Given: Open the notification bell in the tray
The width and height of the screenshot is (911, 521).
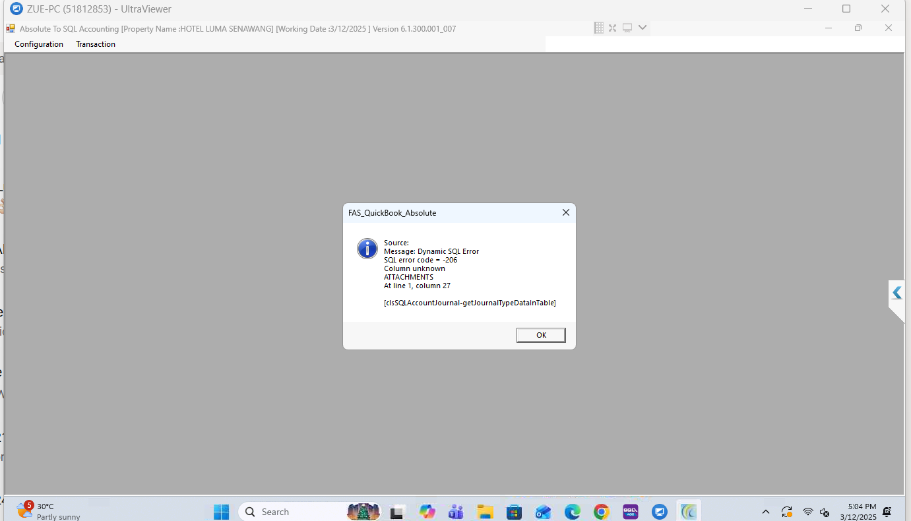Looking at the screenshot, I should tap(887, 512).
